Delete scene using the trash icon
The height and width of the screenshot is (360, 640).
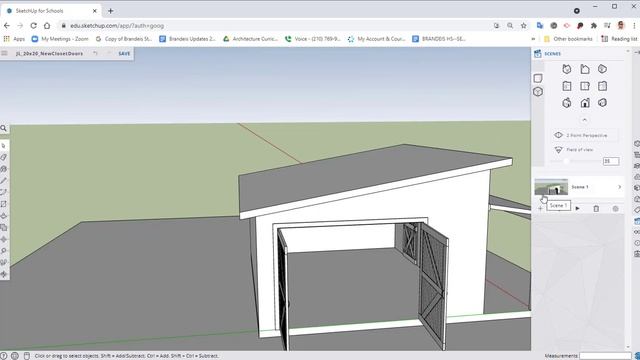click(x=596, y=209)
